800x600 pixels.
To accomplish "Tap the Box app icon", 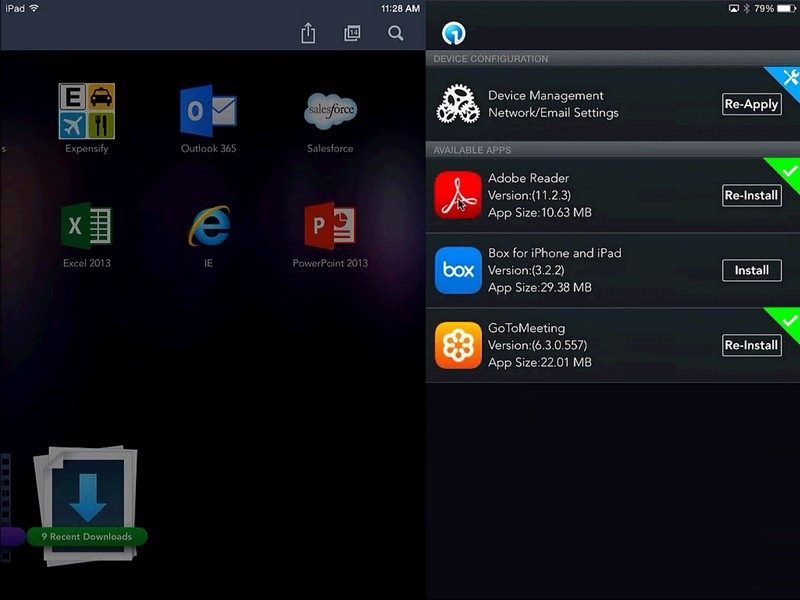I will 458,270.
